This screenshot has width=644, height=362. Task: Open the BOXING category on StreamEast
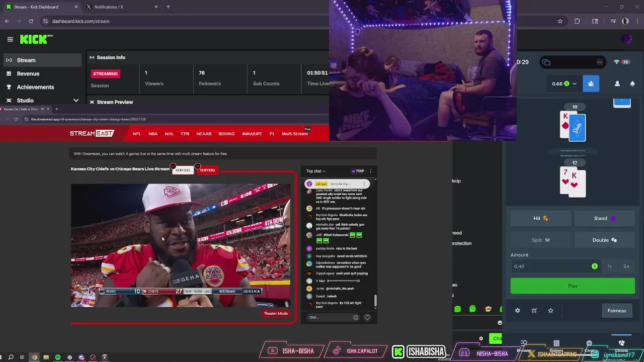(x=226, y=134)
